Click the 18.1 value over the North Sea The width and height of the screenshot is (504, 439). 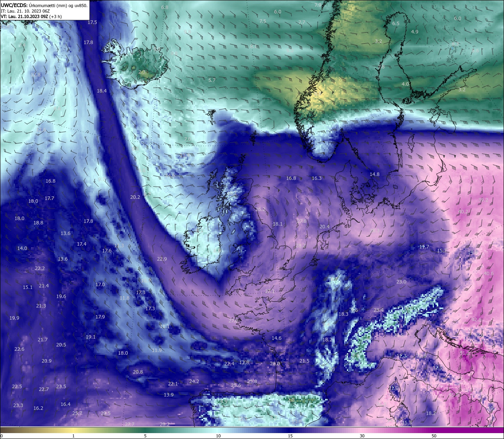[278, 224]
